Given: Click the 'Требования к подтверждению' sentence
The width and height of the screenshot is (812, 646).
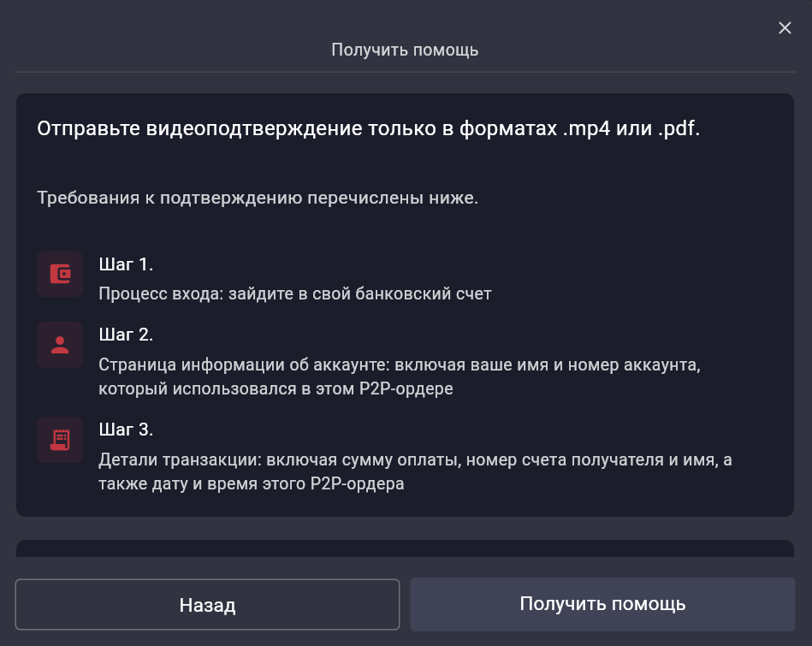Looking at the screenshot, I should click(x=257, y=199).
